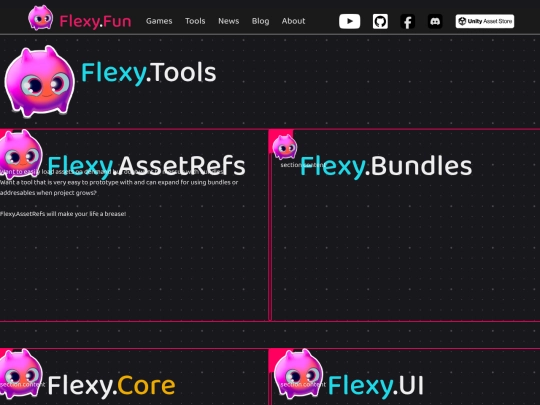Click the Flexy.Tools heading

tap(149, 73)
